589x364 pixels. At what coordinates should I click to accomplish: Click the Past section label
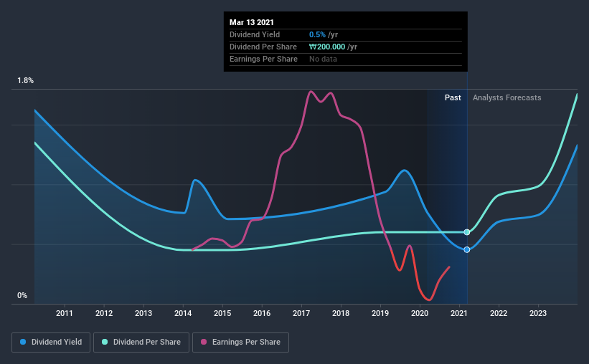[453, 97]
